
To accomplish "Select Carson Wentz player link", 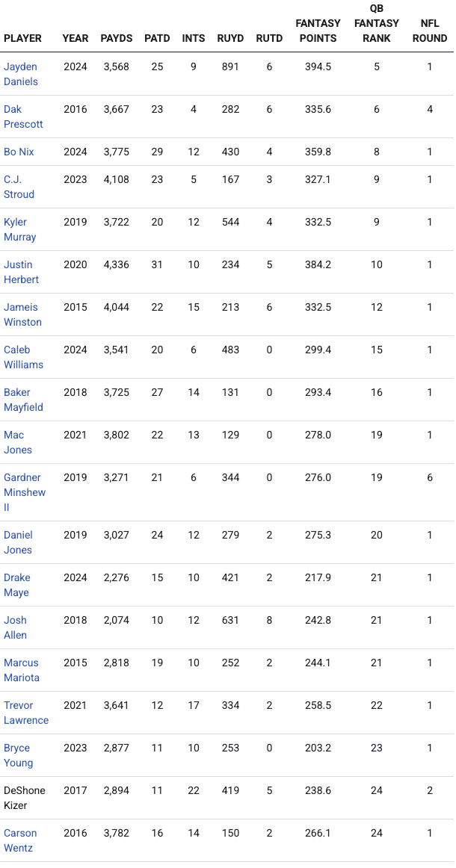I will 20,840.
